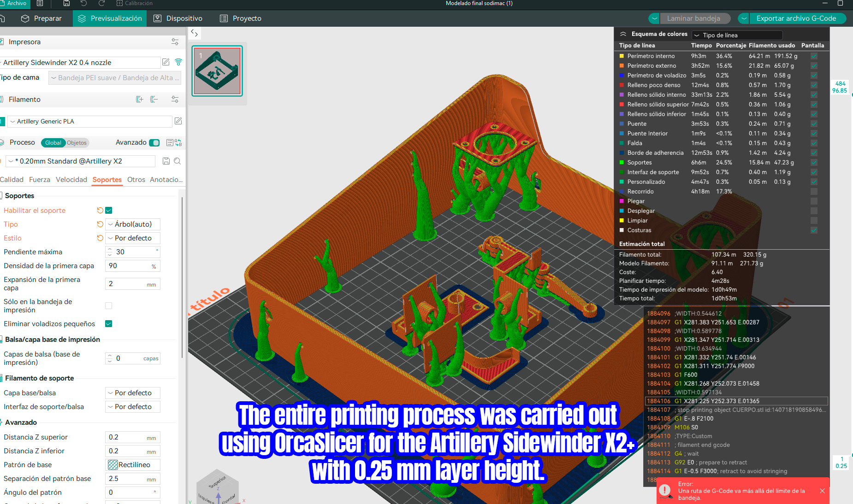Open the hamburger menu next to Archivo
The height and width of the screenshot is (504, 853).
point(40,3)
